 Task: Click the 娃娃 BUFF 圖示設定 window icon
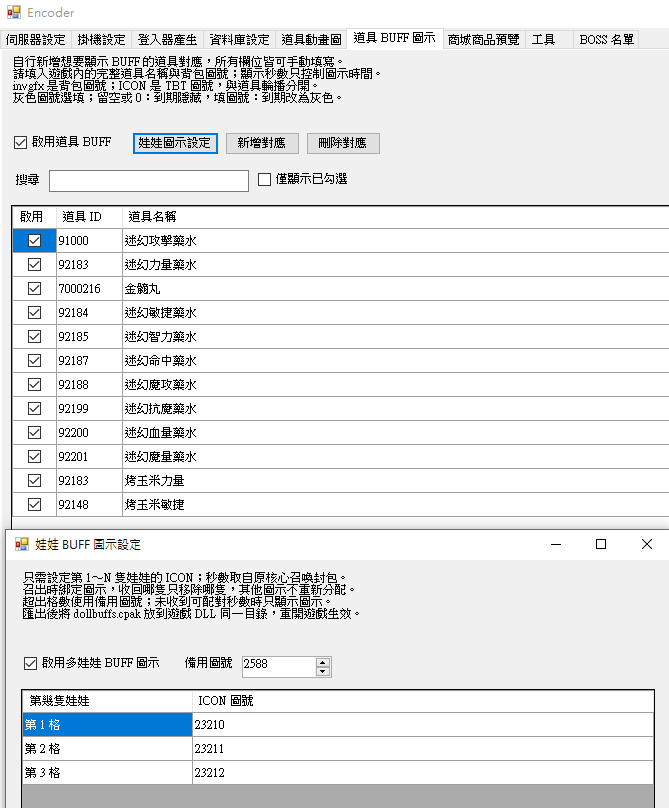click(x=22, y=544)
